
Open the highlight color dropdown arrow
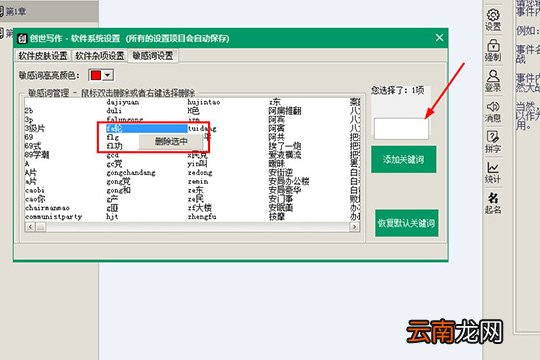point(108,75)
